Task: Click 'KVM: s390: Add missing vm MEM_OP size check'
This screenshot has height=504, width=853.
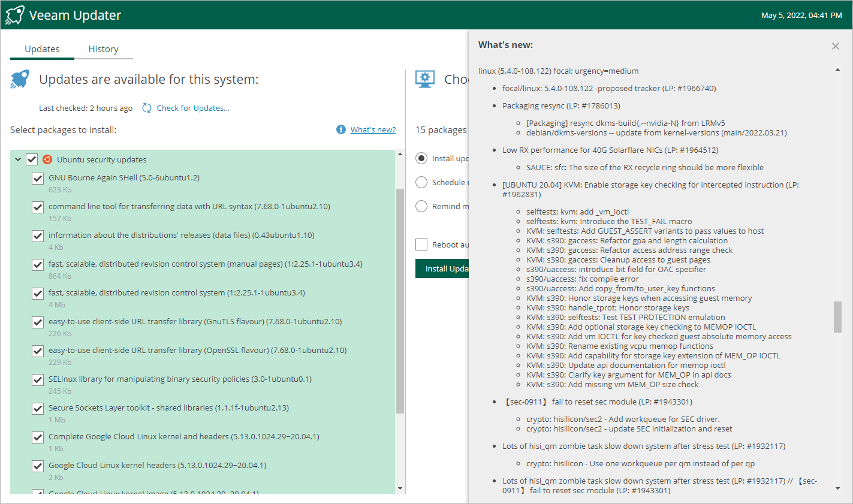Action: click(613, 384)
